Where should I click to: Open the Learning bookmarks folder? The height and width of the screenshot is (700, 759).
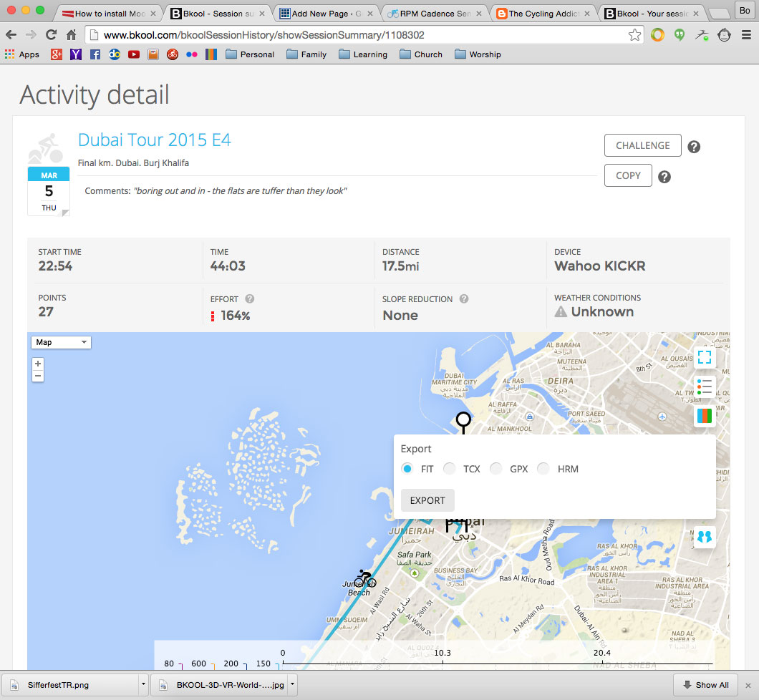363,54
